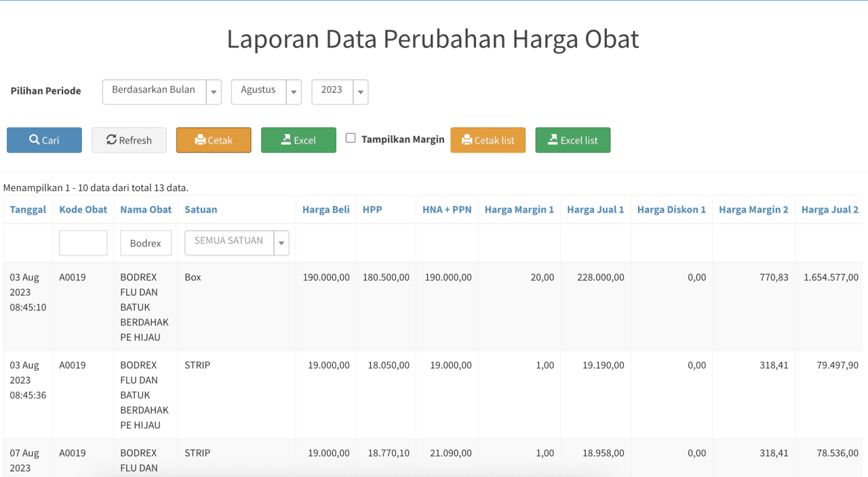Sort table by HPP column
Viewport: 868px width, 477px height.
[x=372, y=209]
